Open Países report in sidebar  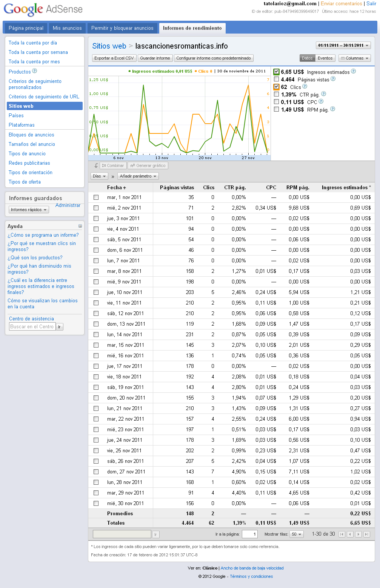(16, 115)
